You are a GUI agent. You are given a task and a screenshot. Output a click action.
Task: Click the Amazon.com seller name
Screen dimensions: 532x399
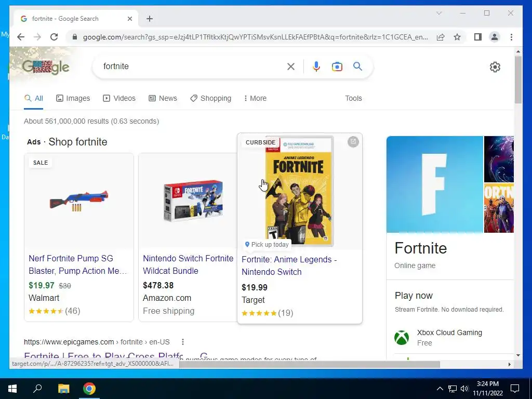(x=167, y=298)
